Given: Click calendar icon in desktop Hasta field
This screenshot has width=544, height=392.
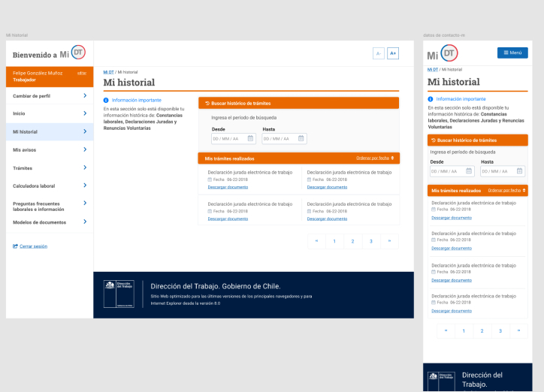Looking at the screenshot, I should coord(301,138).
